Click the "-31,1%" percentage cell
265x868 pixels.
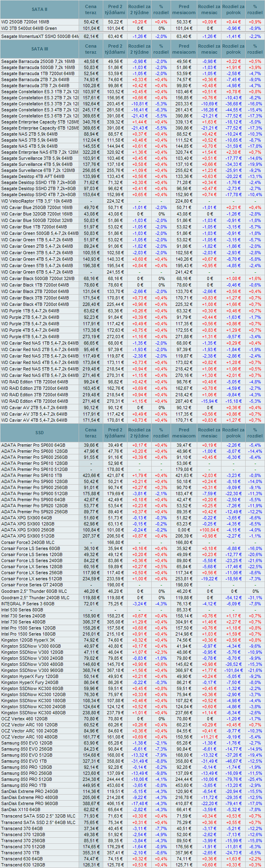coord(255,598)
